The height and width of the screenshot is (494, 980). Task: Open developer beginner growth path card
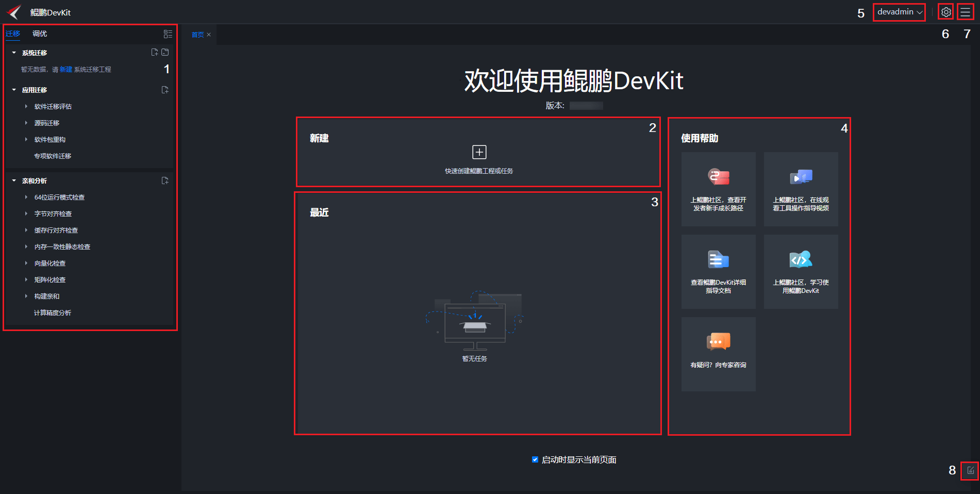(x=719, y=189)
